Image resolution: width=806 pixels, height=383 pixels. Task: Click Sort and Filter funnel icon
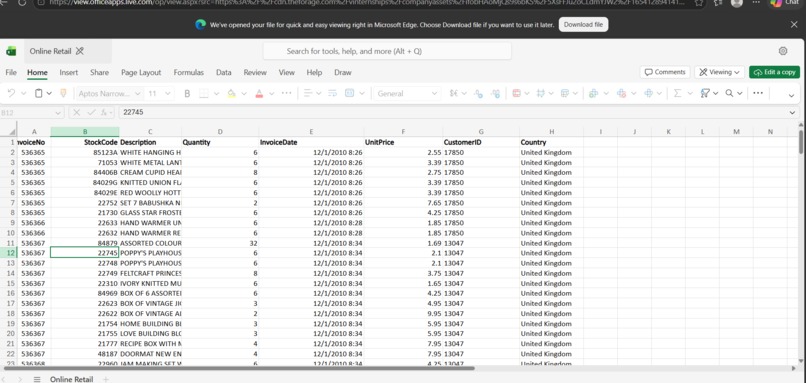[705, 93]
